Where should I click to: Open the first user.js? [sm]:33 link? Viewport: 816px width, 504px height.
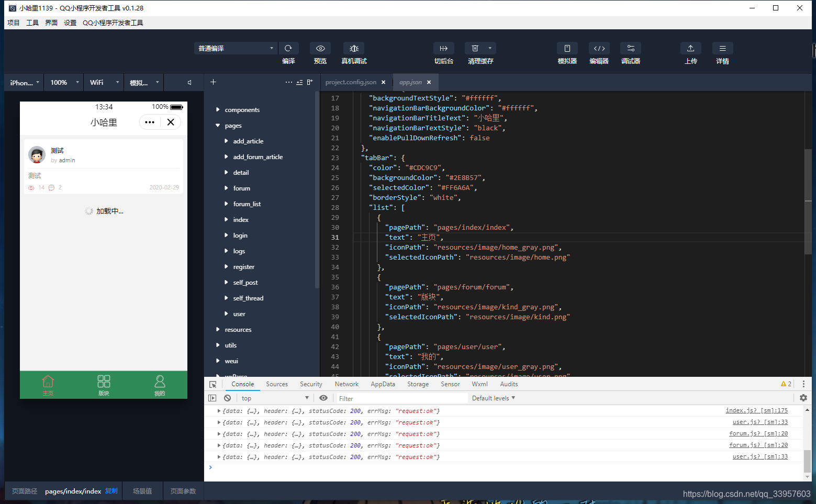pyautogui.click(x=760, y=422)
